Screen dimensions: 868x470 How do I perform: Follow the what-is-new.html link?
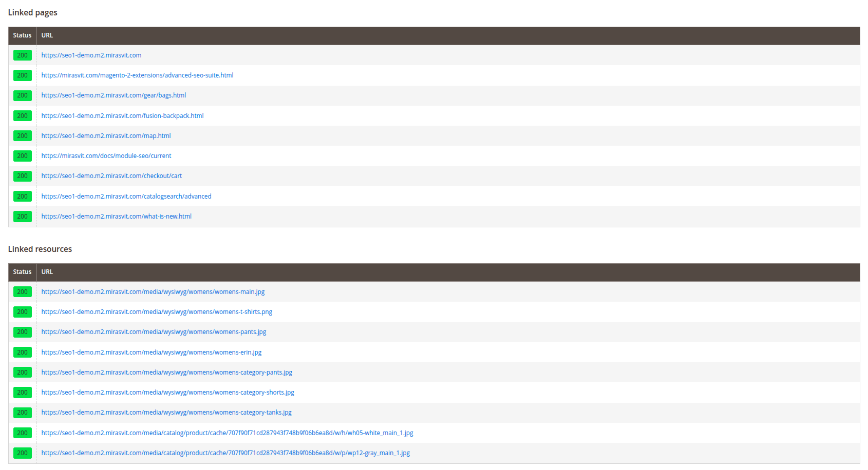tap(116, 216)
